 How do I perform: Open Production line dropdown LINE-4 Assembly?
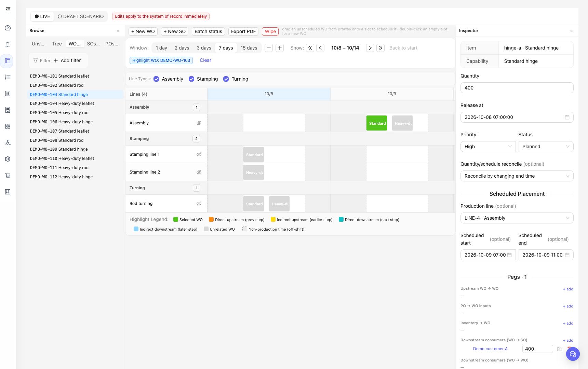tap(517, 218)
